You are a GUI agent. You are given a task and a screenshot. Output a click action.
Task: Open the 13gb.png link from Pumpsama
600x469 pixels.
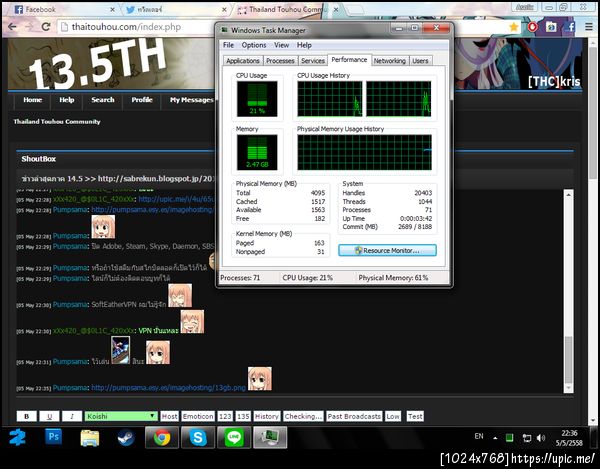tap(168, 388)
